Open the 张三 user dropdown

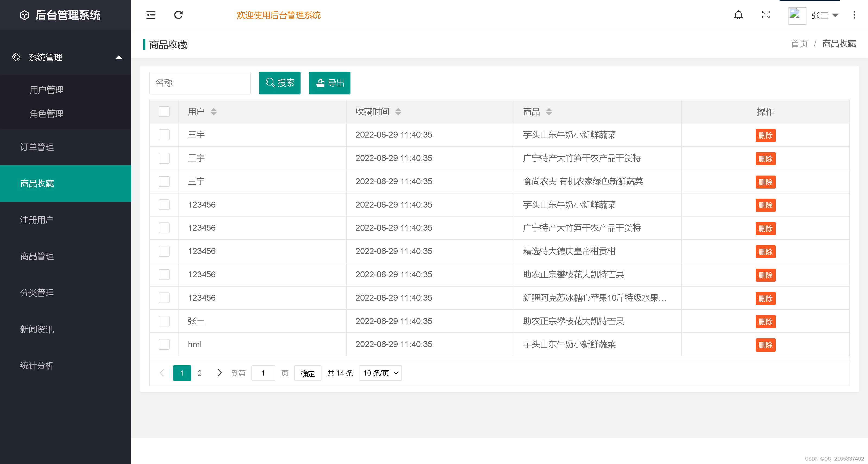click(x=825, y=15)
